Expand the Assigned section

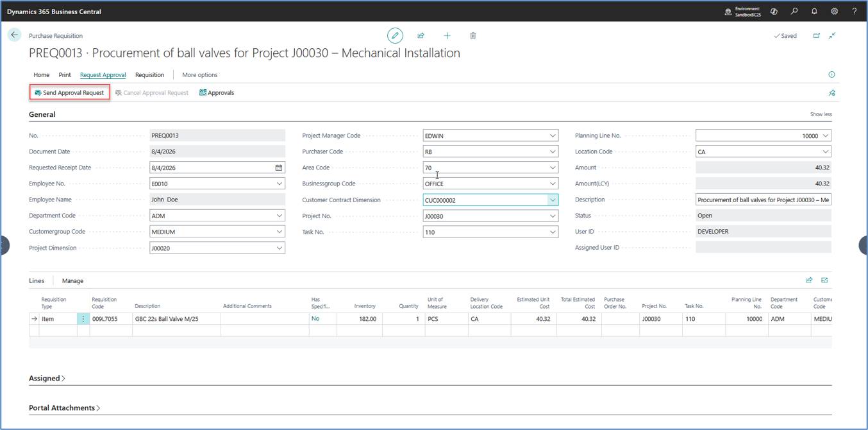[x=47, y=378]
